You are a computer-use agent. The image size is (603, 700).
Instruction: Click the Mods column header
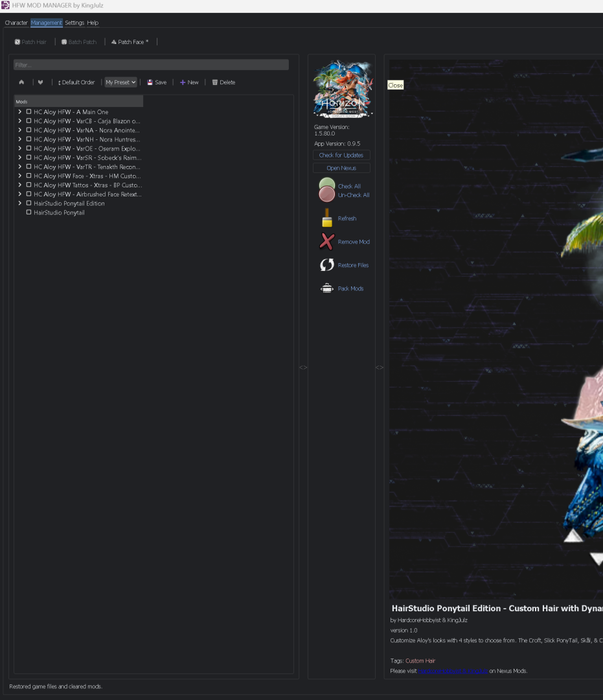[x=78, y=101]
